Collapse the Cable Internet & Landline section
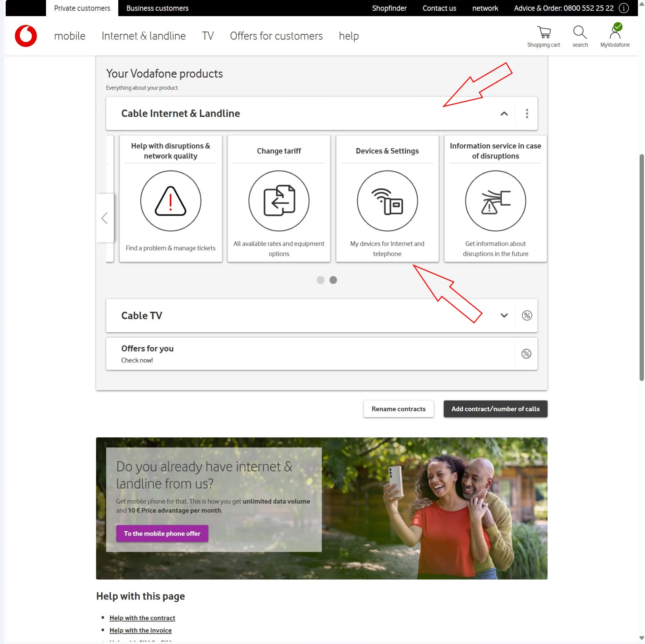The image size is (645, 644). coord(504,114)
